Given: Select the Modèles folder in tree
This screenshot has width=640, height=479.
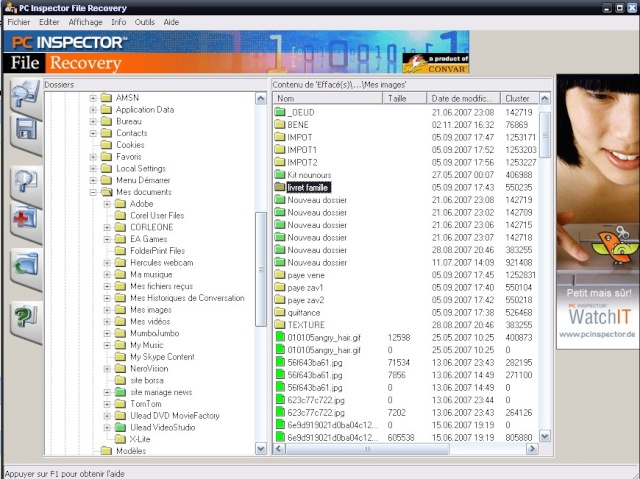Looking at the screenshot, I should [131, 451].
